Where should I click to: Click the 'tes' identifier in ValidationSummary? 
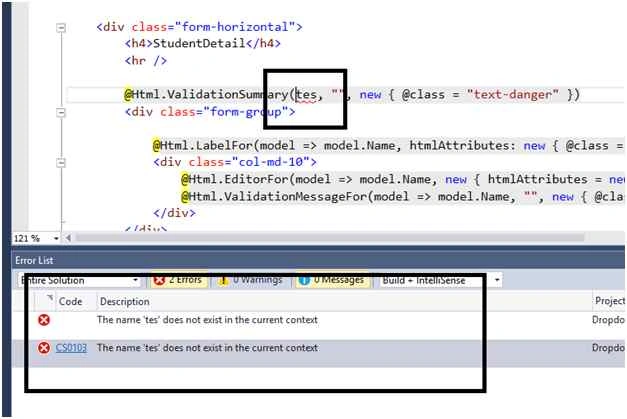click(x=306, y=95)
